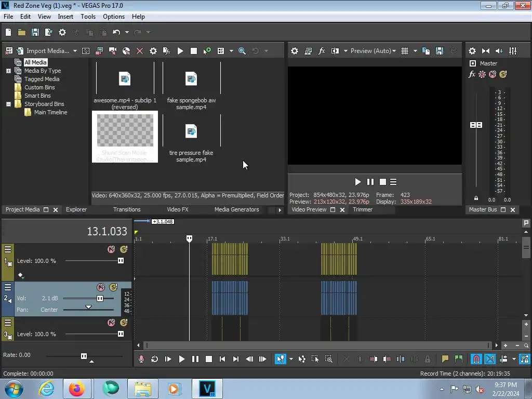Screen dimensions: 532x399
Task: Toggle Dim Output in Master Bus
Action: click(x=499, y=51)
